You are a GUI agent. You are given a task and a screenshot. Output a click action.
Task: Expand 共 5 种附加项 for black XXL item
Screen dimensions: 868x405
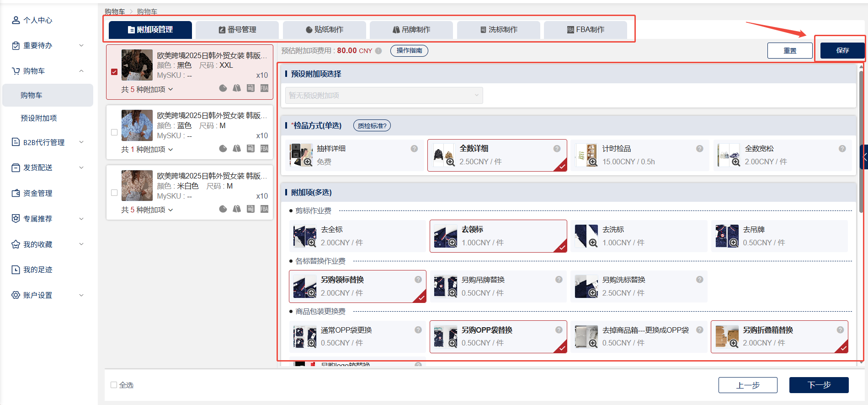point(147,89)
